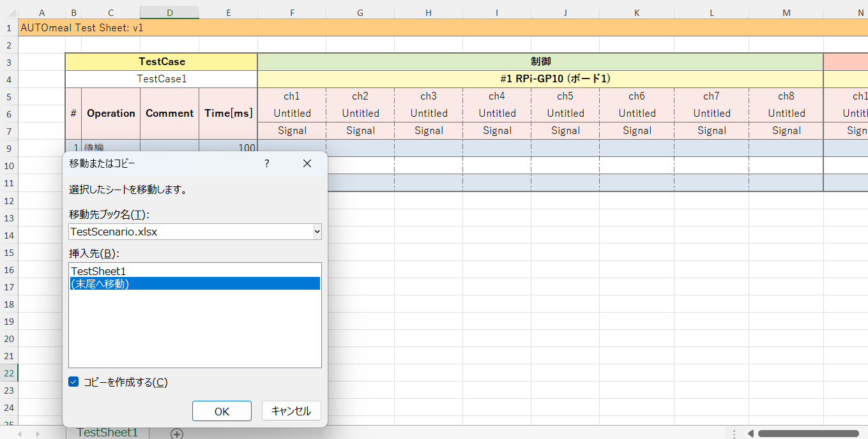Close the Move or Copy dialog
The width and height of the screenshot is (868, 439).
[x=307, y=163]
